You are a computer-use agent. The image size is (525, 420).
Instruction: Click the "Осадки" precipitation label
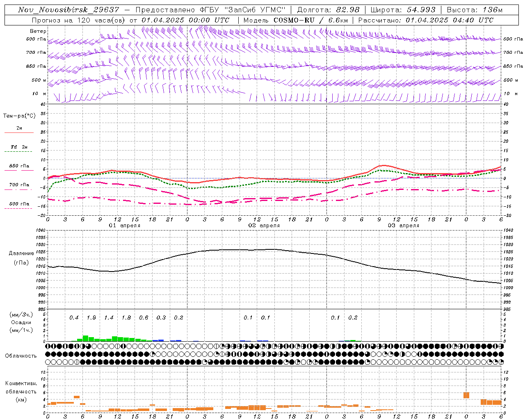(x=21, y=322)
